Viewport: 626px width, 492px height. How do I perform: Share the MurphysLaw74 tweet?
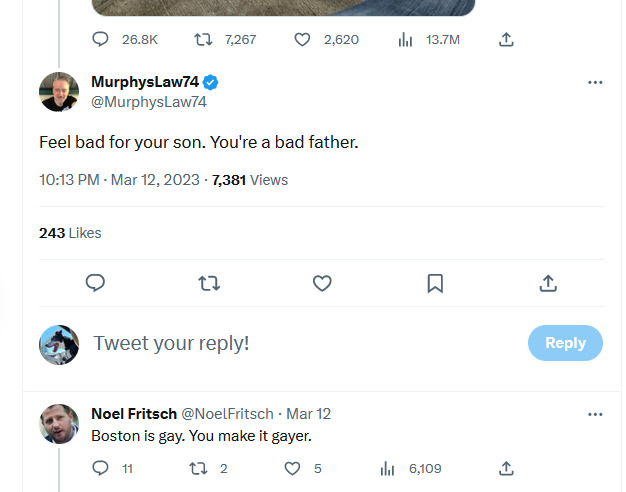tap(548, 283)
